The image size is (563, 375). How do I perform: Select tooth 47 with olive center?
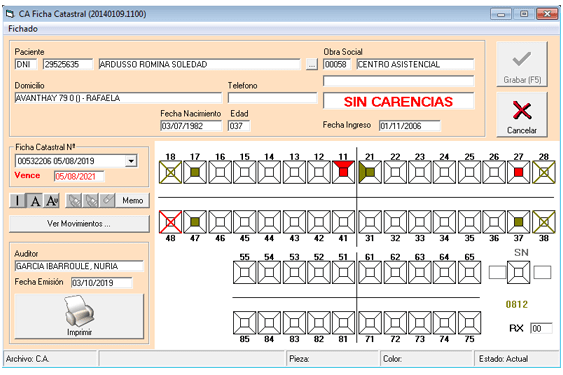click(x=195, y=222)
